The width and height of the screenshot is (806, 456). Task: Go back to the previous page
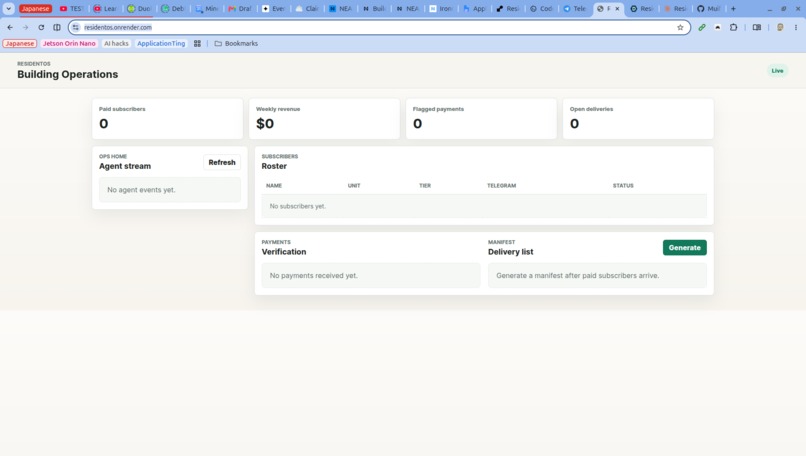pyautogui.click(x=10, y=27)
